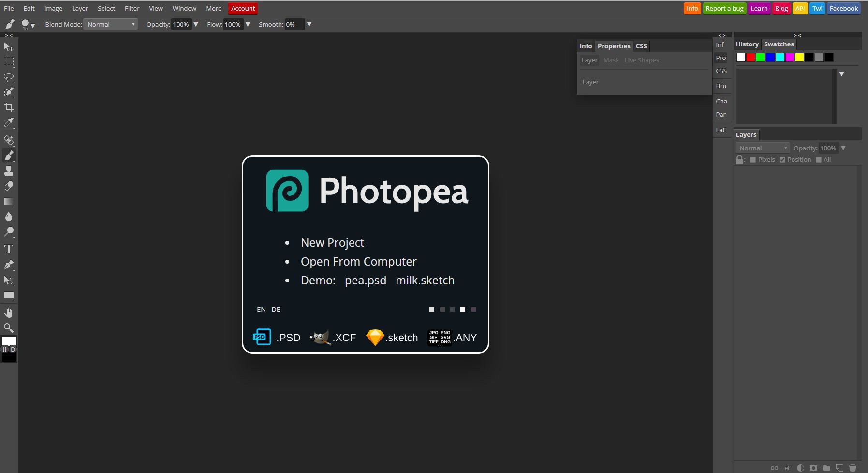Image resolution: width=868 pixels, height=473 pixels.
Task: Open the Window menu
Action: [184, 8]
